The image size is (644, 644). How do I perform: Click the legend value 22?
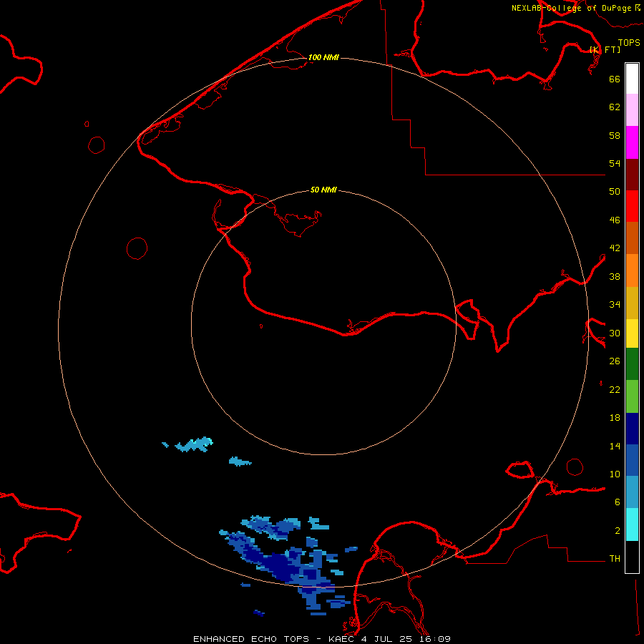(x=615, y=389)
